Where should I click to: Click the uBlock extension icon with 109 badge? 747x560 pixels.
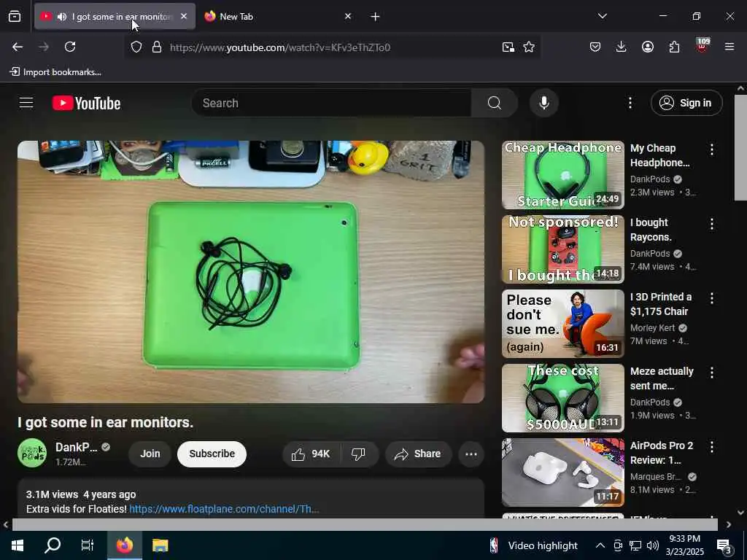point(703,46)
